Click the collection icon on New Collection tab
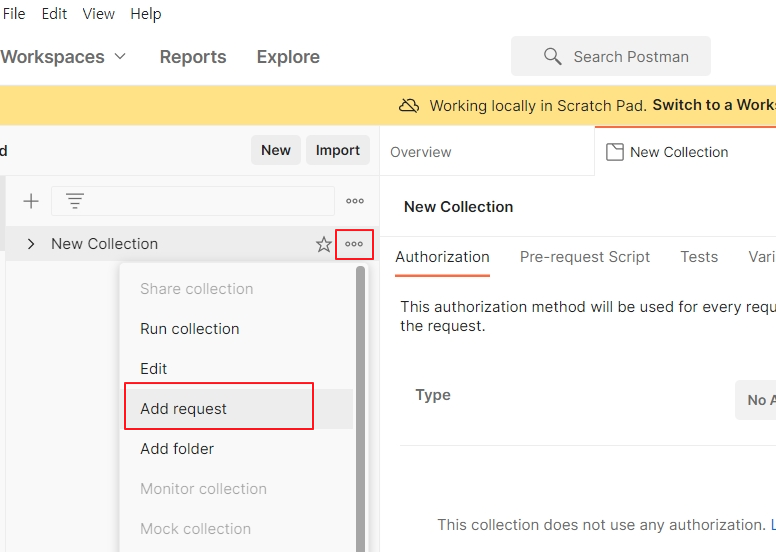Image resolution: width=776 pixels, height=552 pixels. pyautogui.click(x=615, y=152)
